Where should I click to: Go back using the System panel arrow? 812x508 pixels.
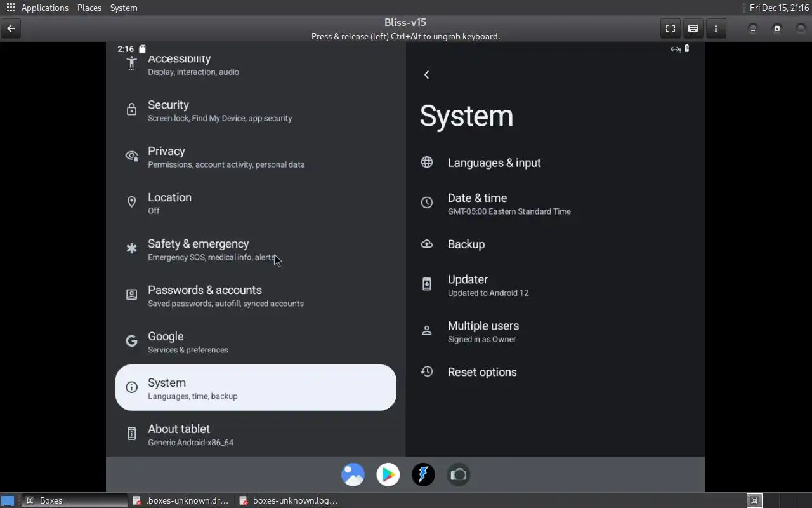[426, 75]
